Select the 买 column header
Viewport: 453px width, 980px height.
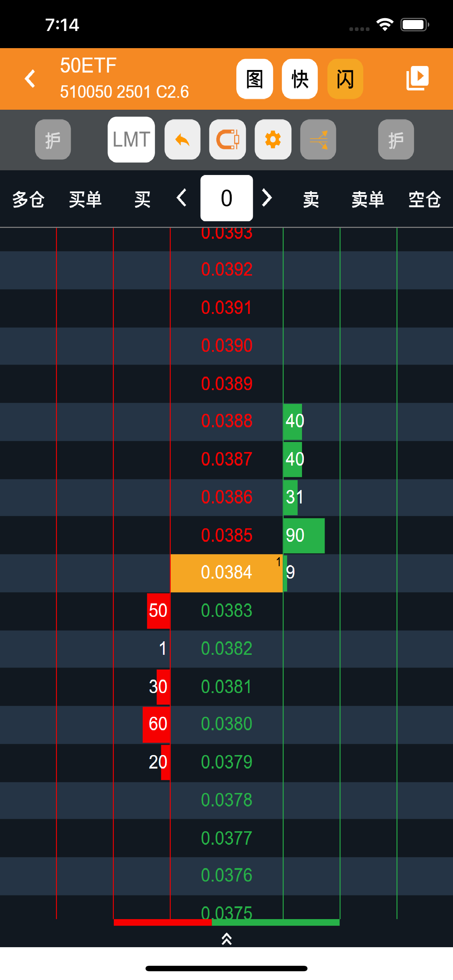point(142,199)
